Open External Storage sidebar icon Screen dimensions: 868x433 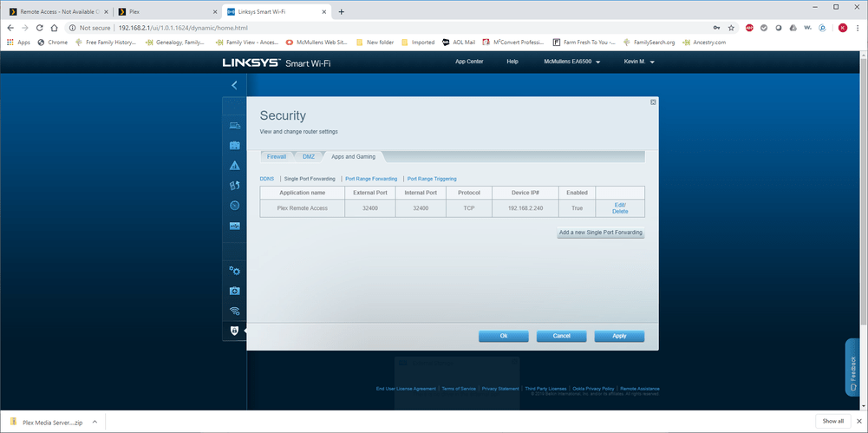pos(235,226)
